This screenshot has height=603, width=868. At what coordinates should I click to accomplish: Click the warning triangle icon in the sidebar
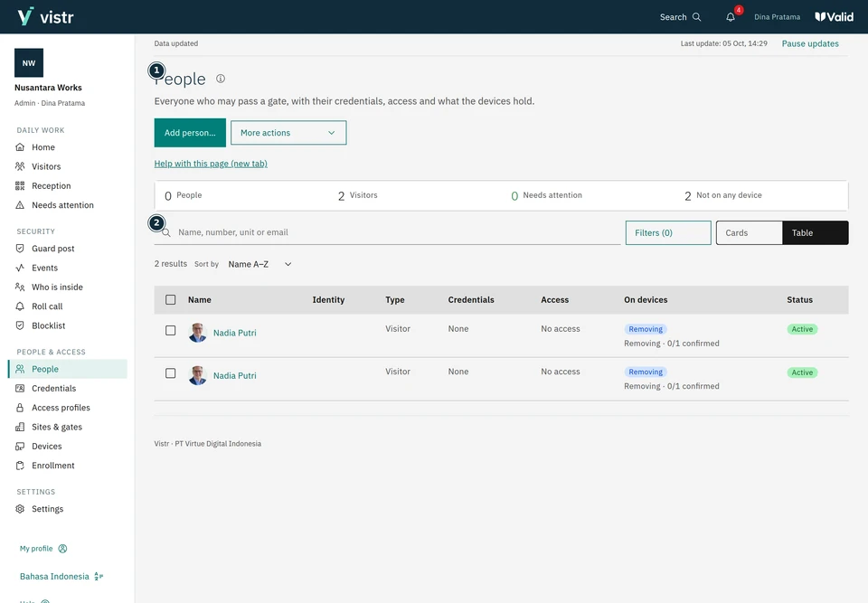(20, 205)
